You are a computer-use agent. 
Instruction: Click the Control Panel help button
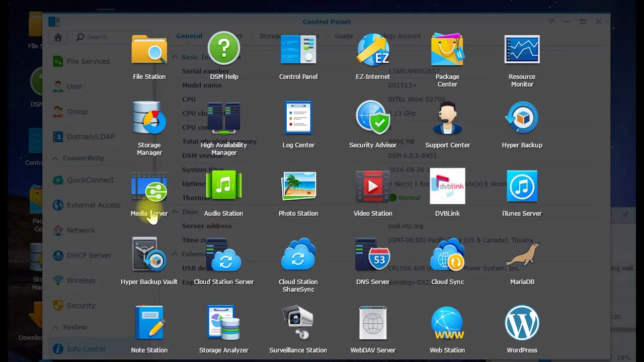(x=552, y=22)
